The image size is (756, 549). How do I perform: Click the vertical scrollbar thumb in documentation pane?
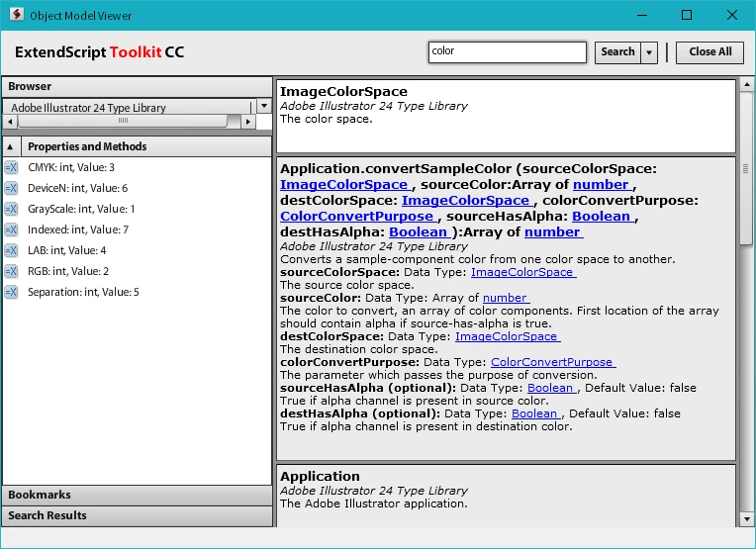(746, 169)
